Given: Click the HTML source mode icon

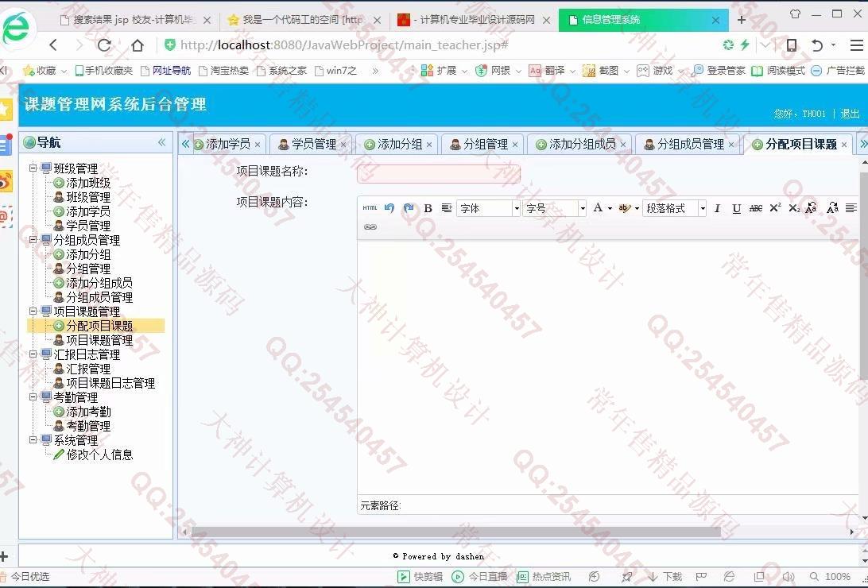Looking at the screenshot, I should click(x=370, y=208).
